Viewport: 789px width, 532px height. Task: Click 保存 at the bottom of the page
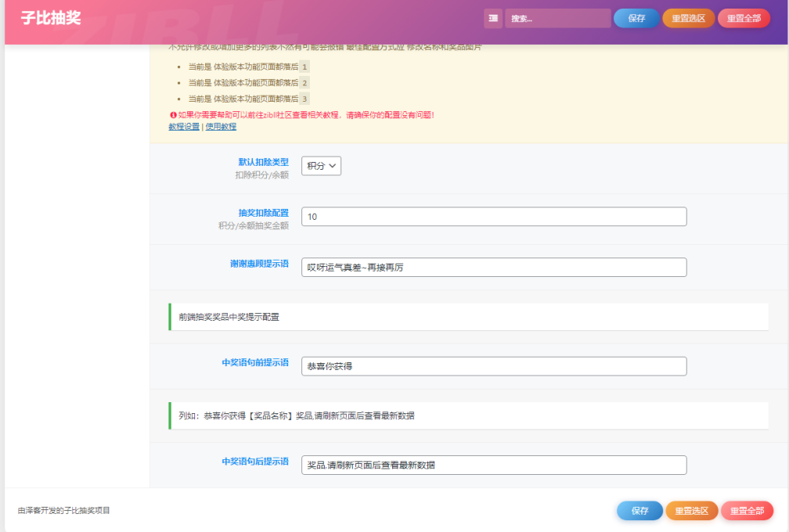[x=639, y=510]
